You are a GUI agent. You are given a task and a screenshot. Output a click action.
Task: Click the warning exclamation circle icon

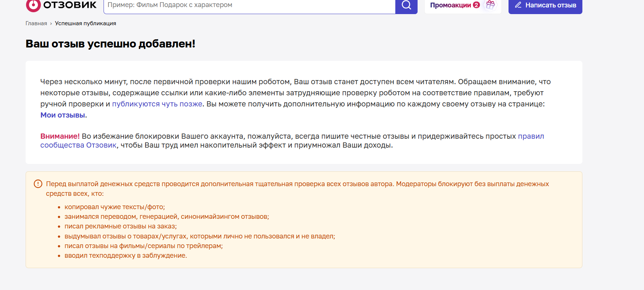point(38,184)
